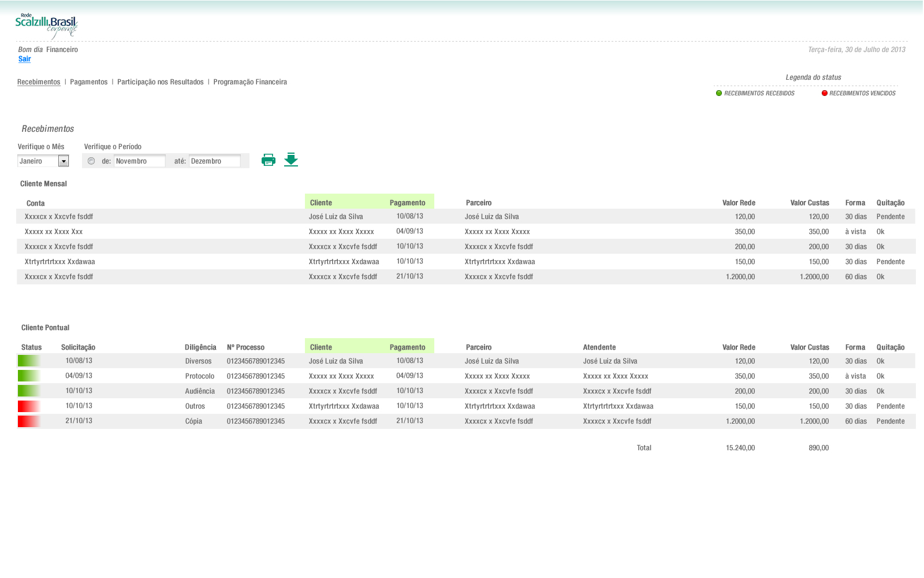Image resolution: width=924 pixels, height=578 pixels.
Task: Click the green Recebimentos Recebidos legend dot
Action: click(x=719, y=93)
